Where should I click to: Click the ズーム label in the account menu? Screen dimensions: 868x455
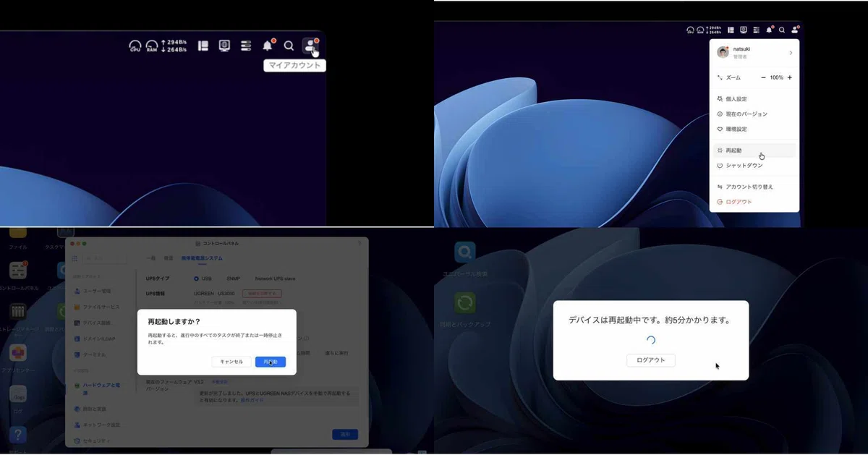coord(733,77)
